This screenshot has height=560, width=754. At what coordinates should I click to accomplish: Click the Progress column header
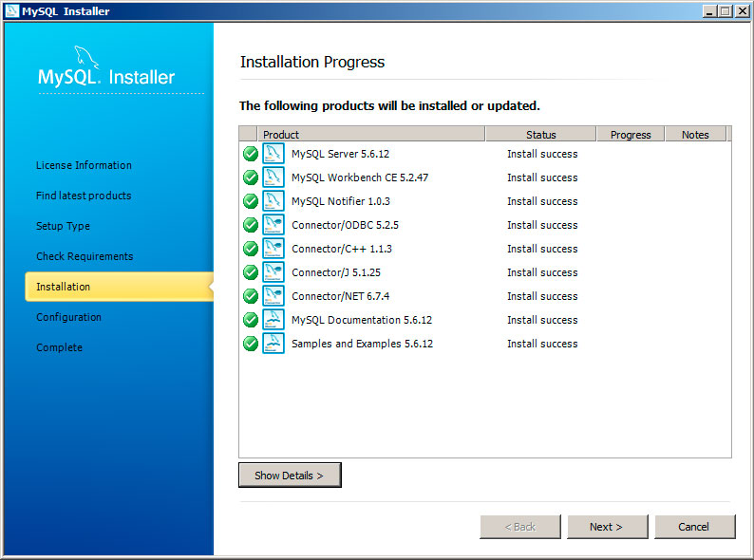[x=631, y=134]
